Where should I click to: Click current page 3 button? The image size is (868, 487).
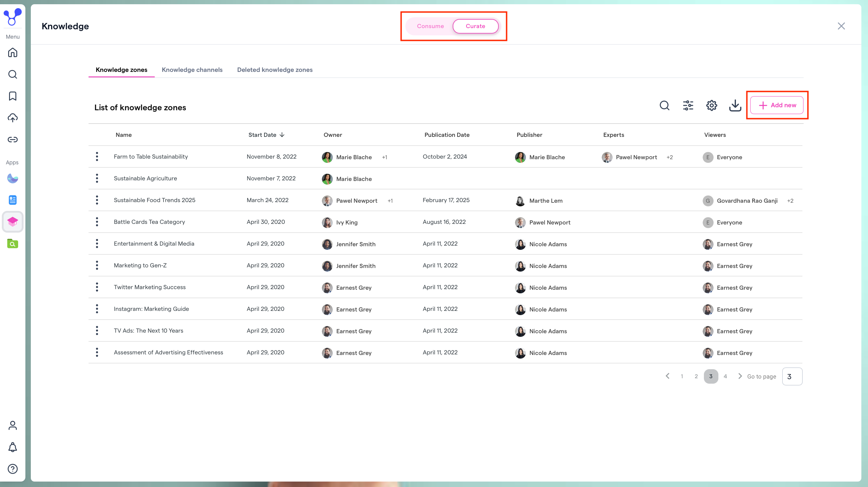pyautogui.click(x=711, y=376)
